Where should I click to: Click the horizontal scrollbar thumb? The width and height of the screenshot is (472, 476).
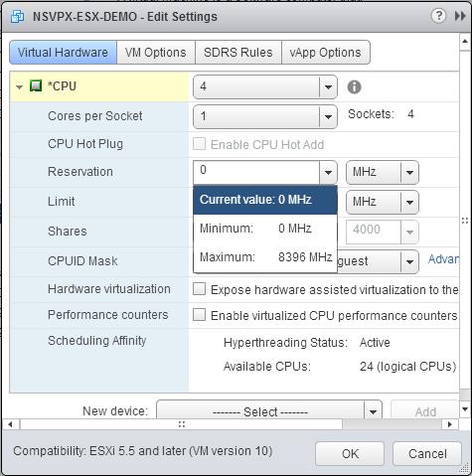[x=181, y=424]
